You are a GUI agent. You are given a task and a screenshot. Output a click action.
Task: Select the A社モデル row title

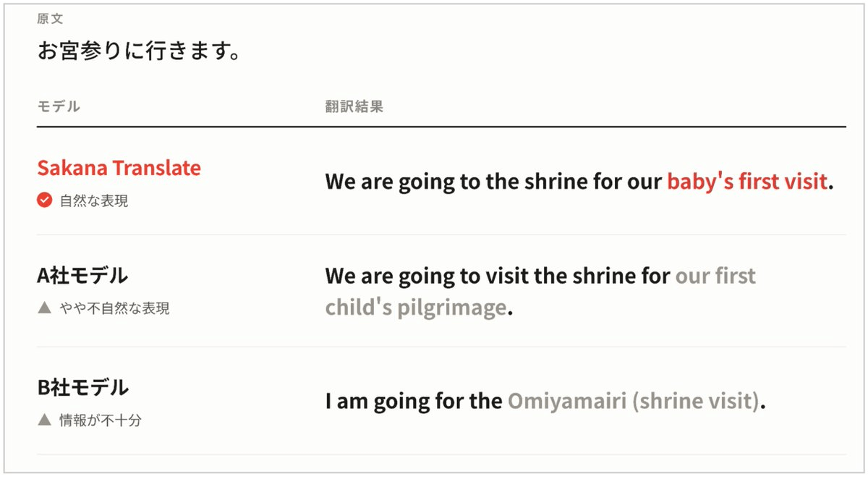[82, 275]
